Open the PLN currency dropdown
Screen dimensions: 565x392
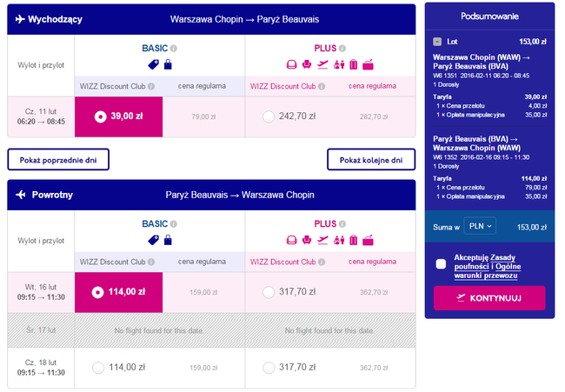480,226
